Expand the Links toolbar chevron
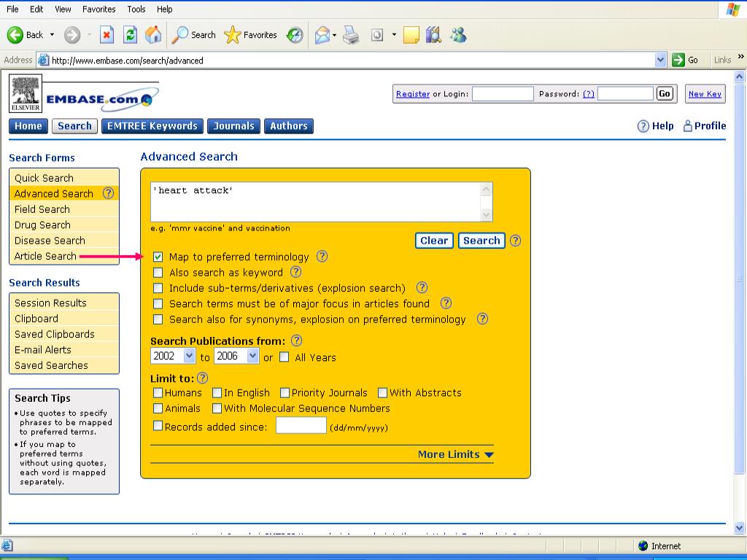 click(740, 57)
